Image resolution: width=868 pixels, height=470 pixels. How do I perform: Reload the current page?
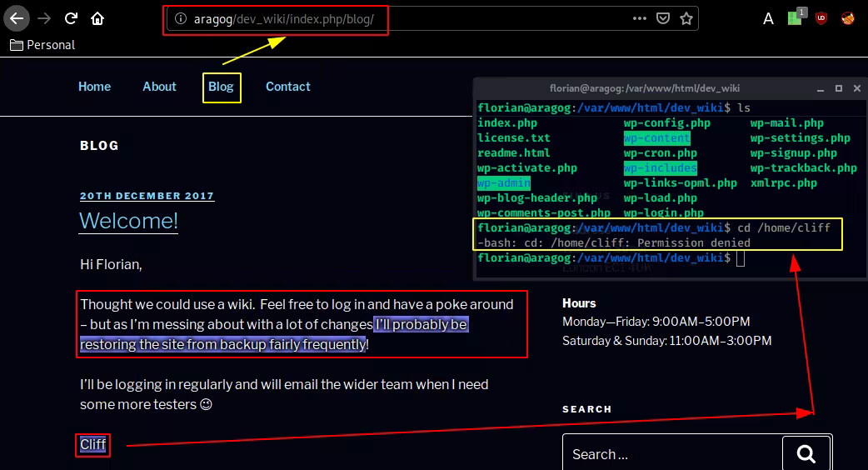coord(72,18)
